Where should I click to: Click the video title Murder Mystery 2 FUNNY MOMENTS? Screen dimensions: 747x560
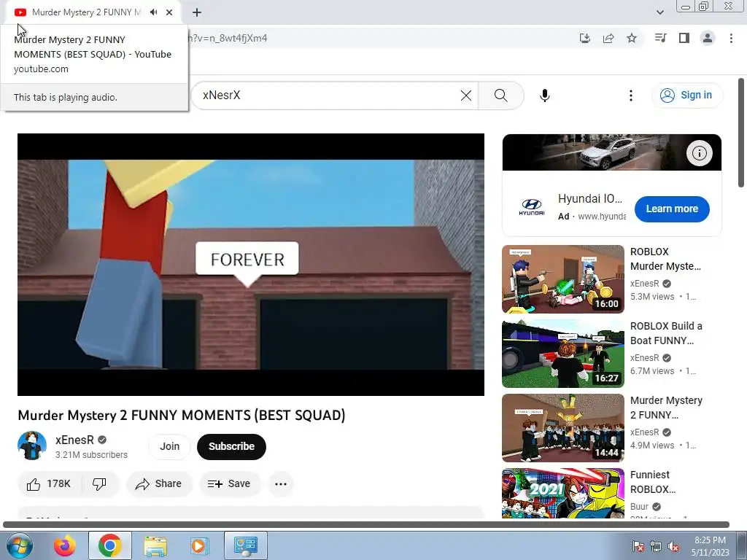pyautogui.click(x=182, y=415)
